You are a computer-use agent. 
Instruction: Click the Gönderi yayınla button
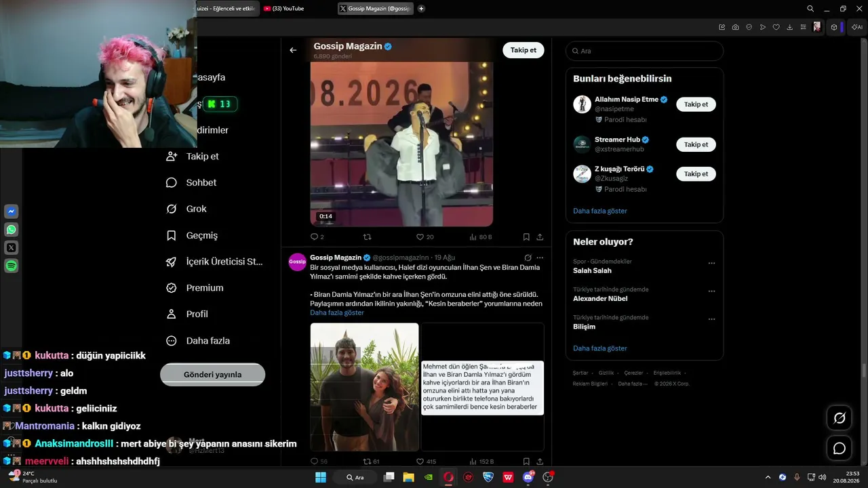pyautogui.click(x=212, y=375)
